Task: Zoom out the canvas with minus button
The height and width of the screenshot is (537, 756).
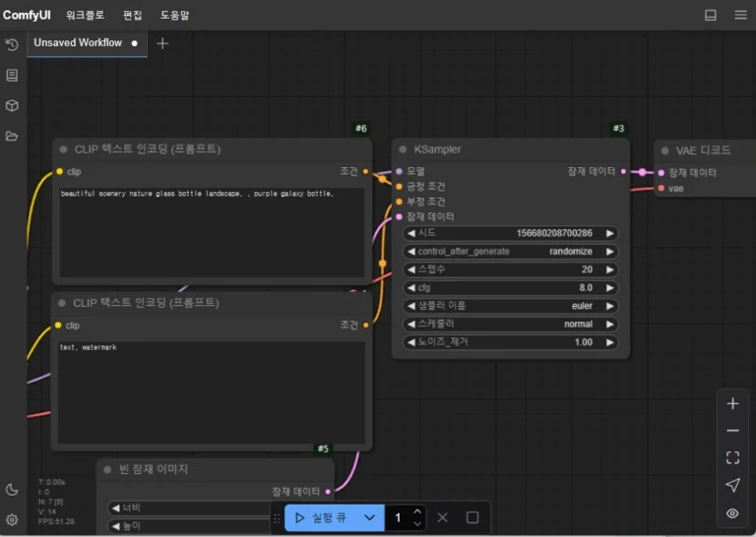Action: click(732, 431)
